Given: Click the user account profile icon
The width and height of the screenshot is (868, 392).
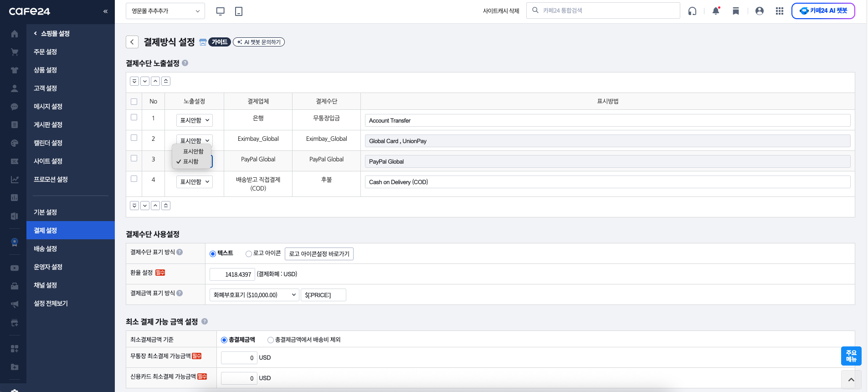Looking at the screenshot, I should [759, 11].
